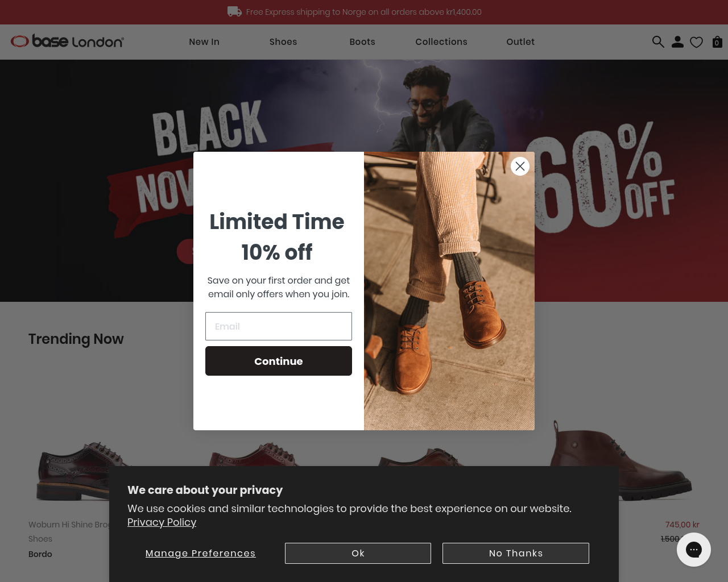Open the Privacy Policy link

point(162,522)
